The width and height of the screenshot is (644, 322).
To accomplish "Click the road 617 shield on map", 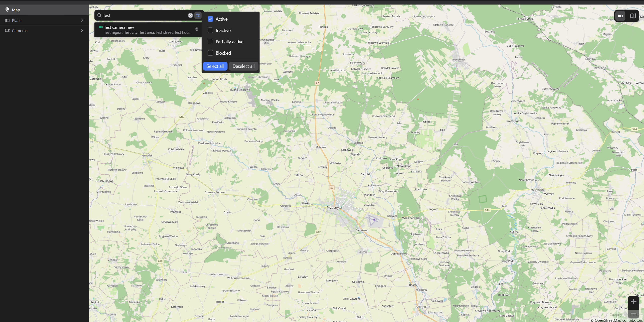I will [318, 232].
